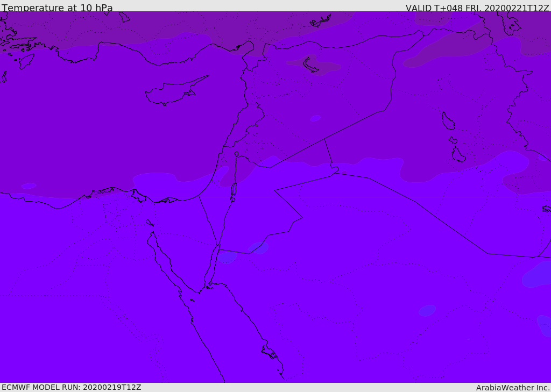This screenshot has width=551, height=392.
Task: Click the 'ECMWF MODEL RUN: 20200219T12Z' text
Action: [72, 387]
